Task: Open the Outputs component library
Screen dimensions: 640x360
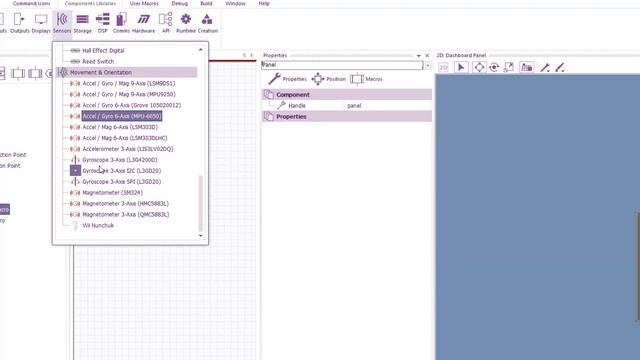Action: (19, 23)
